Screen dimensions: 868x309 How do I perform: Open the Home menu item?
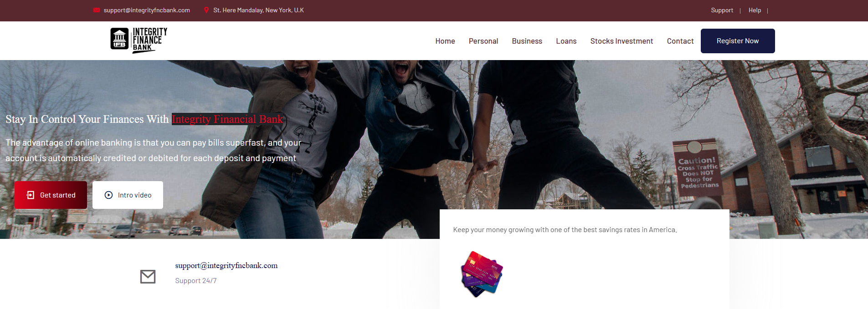click(x=445, y=41)
